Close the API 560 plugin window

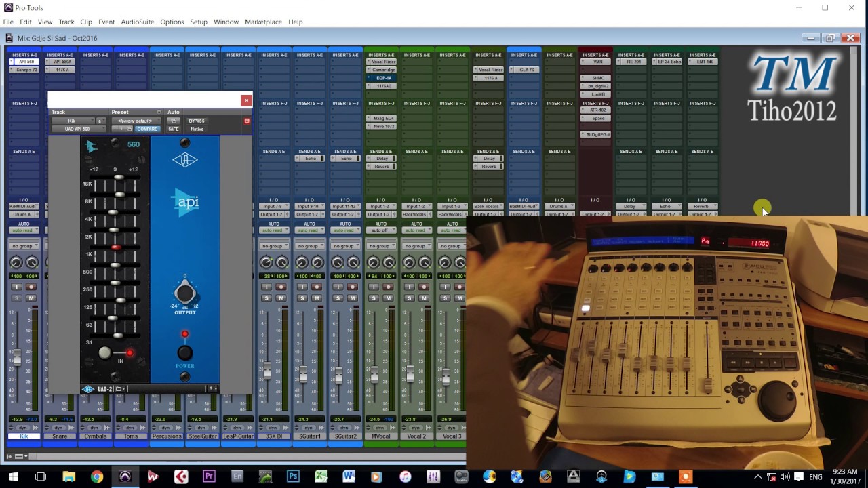click(x=246, y=100)
